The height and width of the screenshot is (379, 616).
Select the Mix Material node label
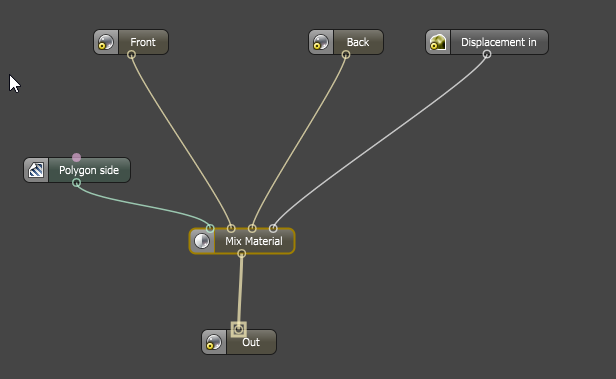[254, 241]
